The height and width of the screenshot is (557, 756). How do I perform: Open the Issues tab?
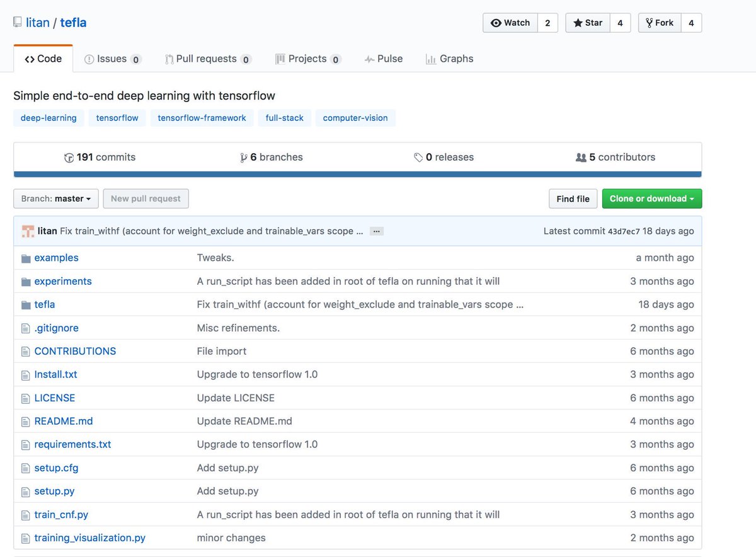[x=113, y=59]
